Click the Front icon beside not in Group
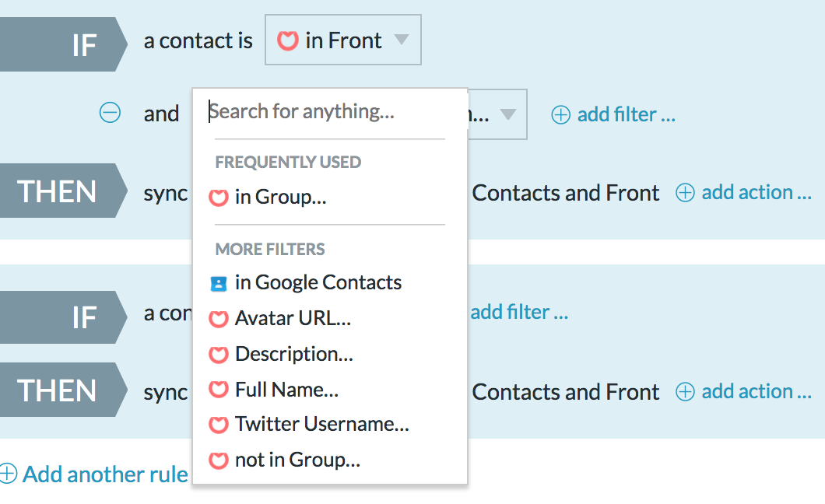Viewport: 825px width, 504px height. click(219, 460)
